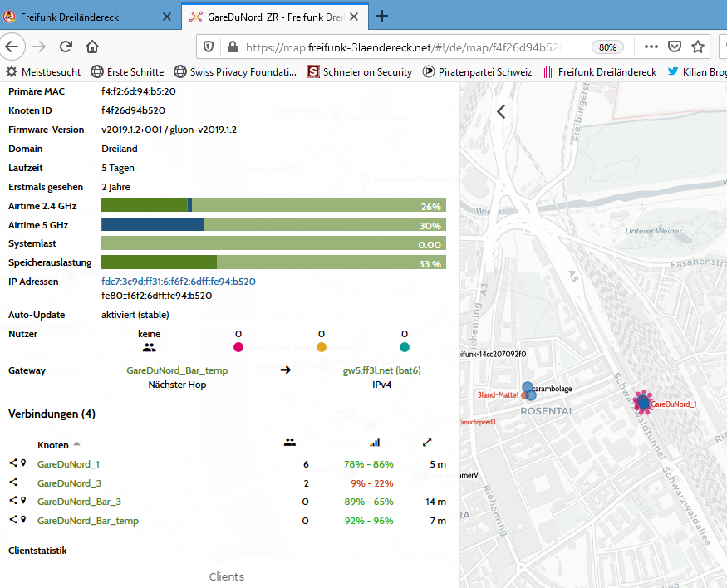Click the Verbindungen (4) heading
The image size is (727, 588).
click(x=52, y=414)
